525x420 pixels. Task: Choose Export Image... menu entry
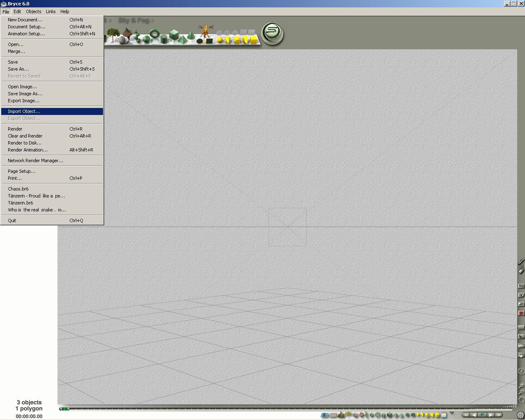[x=52, y=101]
